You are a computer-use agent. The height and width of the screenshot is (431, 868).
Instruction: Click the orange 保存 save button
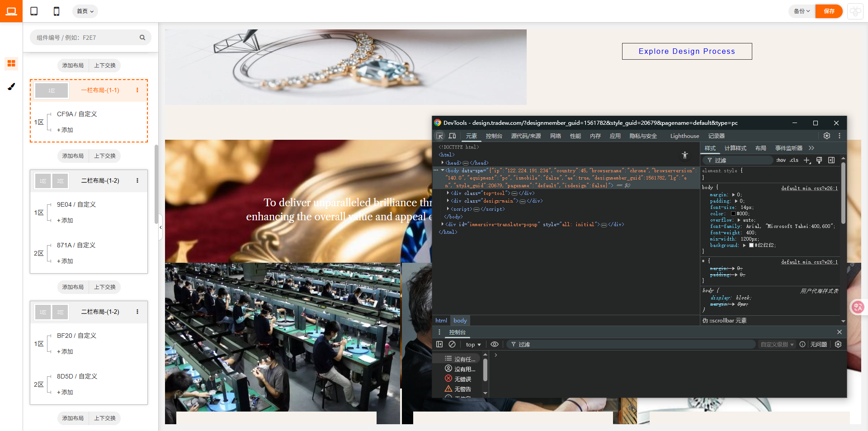[829, 11]
